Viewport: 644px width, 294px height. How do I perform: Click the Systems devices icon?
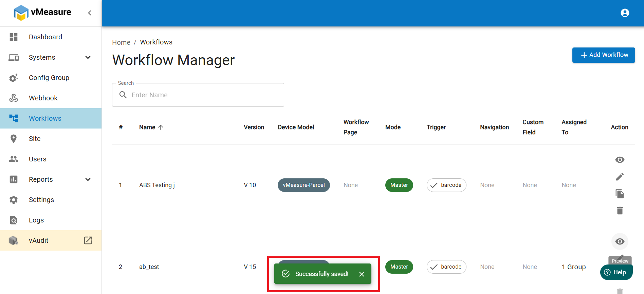[x=14, y=57]
